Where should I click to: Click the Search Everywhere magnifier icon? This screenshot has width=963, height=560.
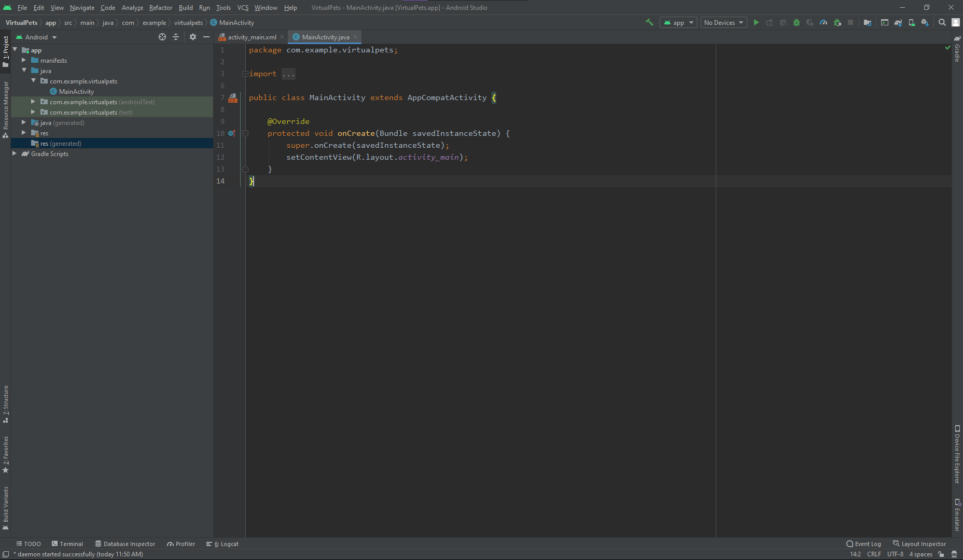pos(942,22)
